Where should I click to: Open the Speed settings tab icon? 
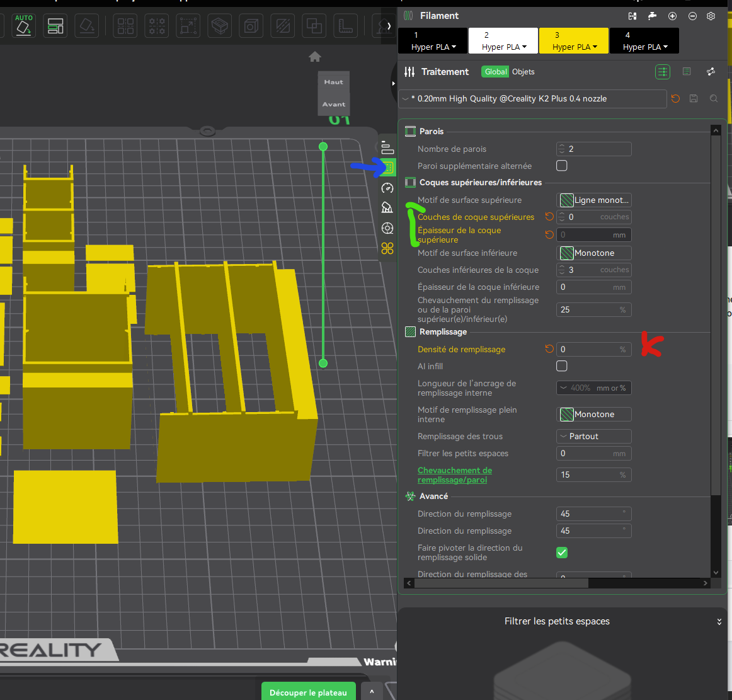coord(387,188)
